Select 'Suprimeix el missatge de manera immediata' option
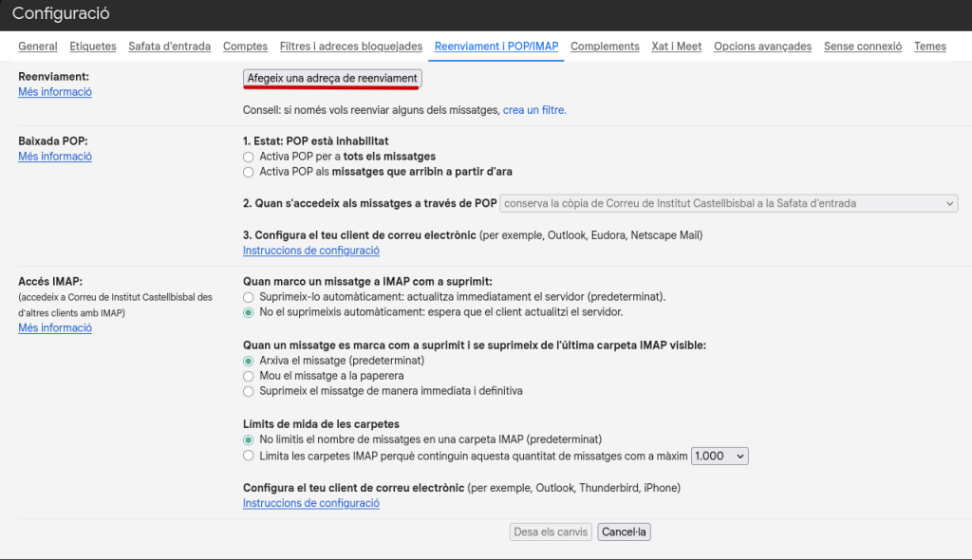Viewport: 972px width, 560px height. [249, 391]
